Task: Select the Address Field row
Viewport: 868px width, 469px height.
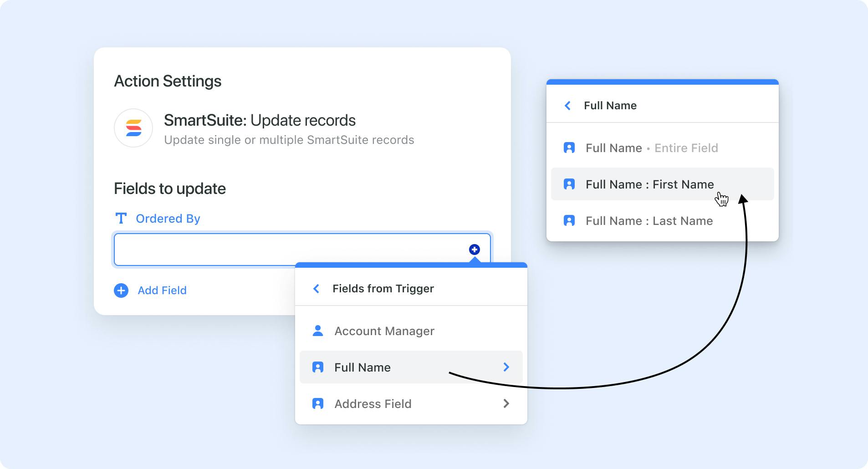Action: tap(411, 403)
